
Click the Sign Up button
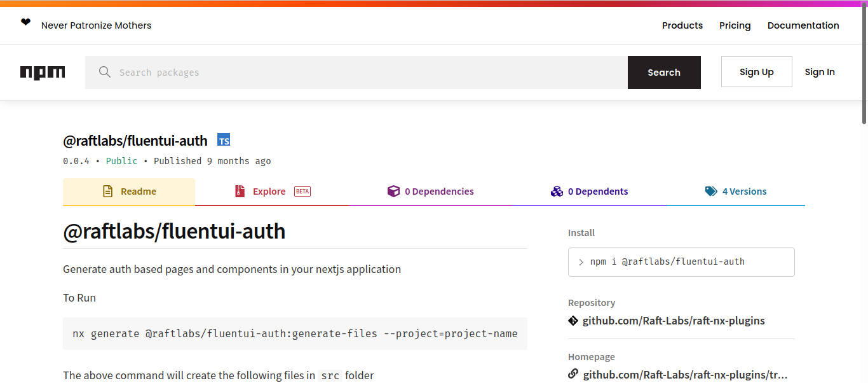click(x=757, y=72)
